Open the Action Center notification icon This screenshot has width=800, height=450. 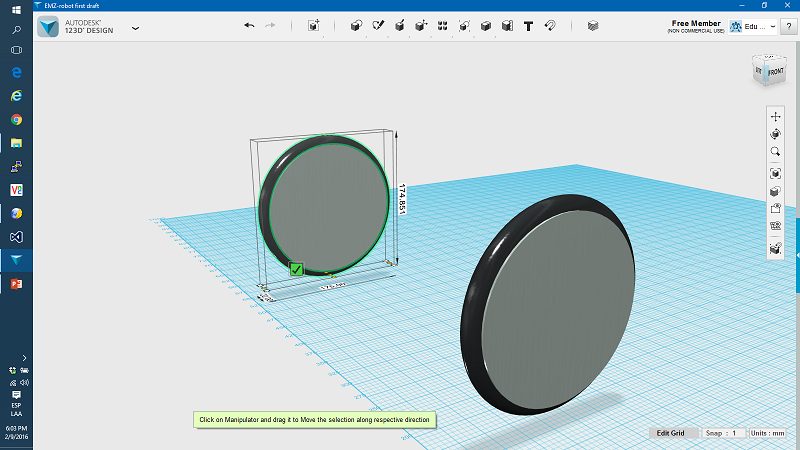(16, 395)
